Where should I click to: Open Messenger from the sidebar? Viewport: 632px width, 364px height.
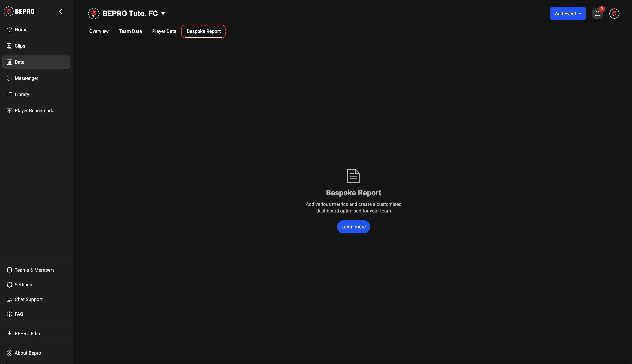(x=26, y=78)
